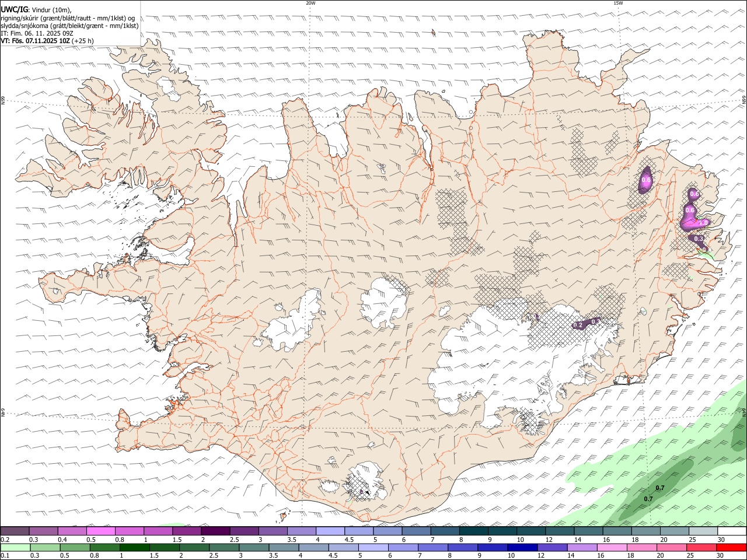
Task: Select the white swatch labeled 30 in the snow row
Action: click(x=732, y=531)
